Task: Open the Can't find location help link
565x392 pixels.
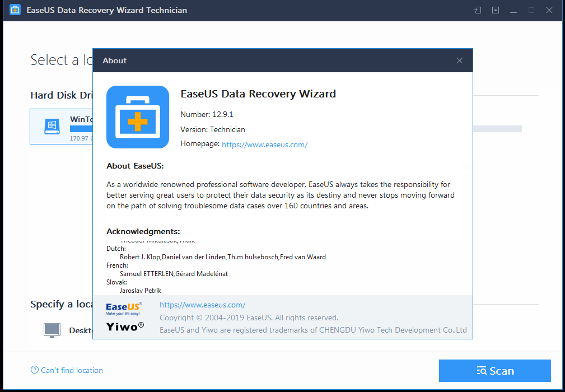Action: (72, 370)
